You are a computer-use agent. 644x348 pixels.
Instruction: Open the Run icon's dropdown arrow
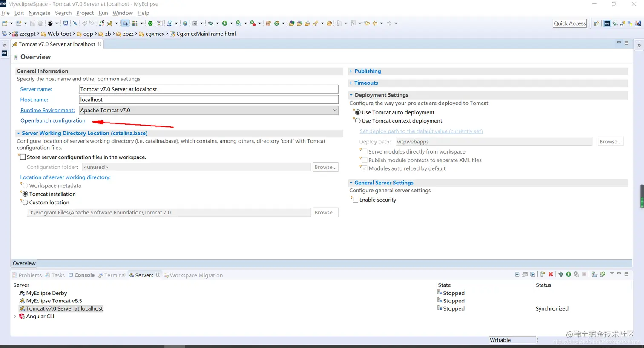(231, 23)
